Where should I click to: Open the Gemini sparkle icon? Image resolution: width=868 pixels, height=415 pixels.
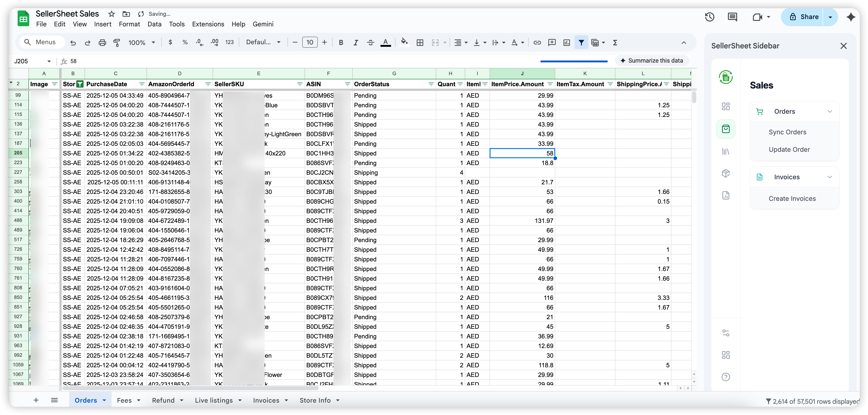pos(851,17)
